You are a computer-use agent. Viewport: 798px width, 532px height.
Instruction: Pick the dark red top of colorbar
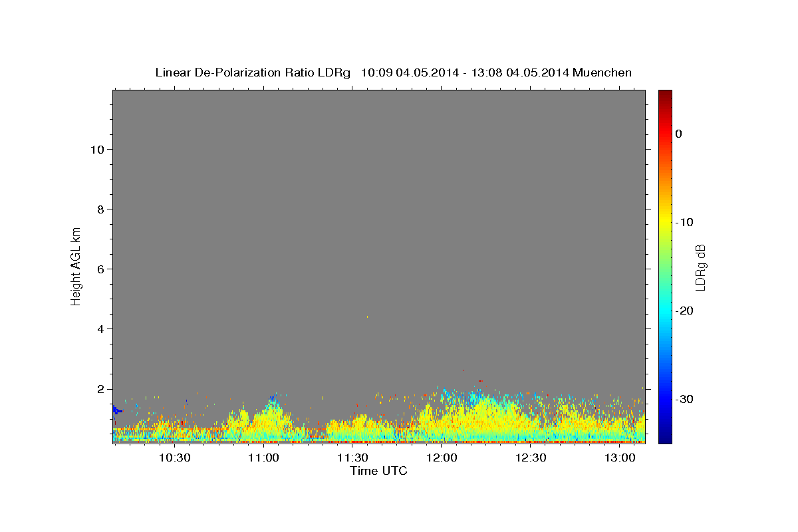tap(665, 94)
